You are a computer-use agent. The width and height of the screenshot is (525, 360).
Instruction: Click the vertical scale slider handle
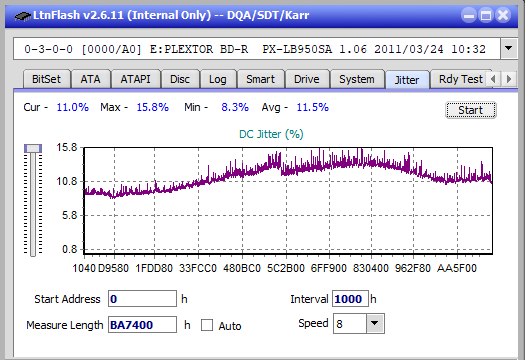tap(33, 148)
